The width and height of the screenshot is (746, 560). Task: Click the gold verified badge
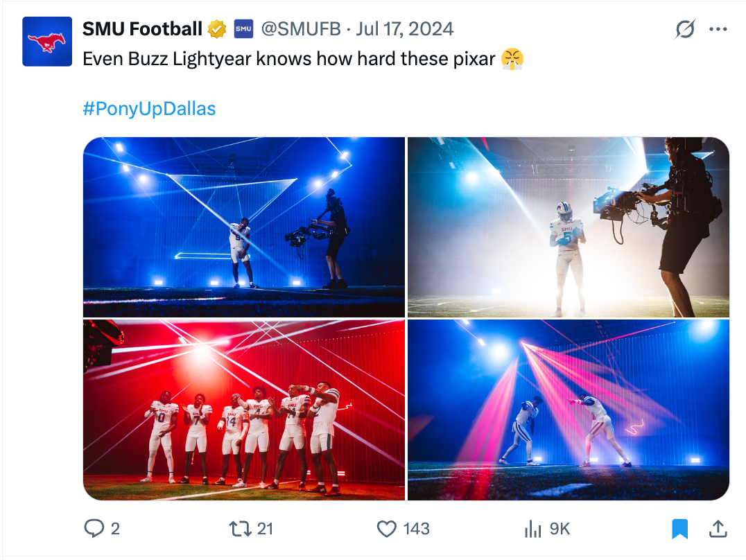217,29
